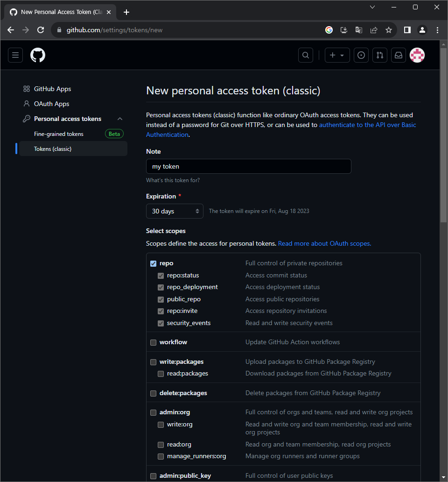Open Read more about OAuth scopes link
The image size is (448, 482).
pos(324,243)
